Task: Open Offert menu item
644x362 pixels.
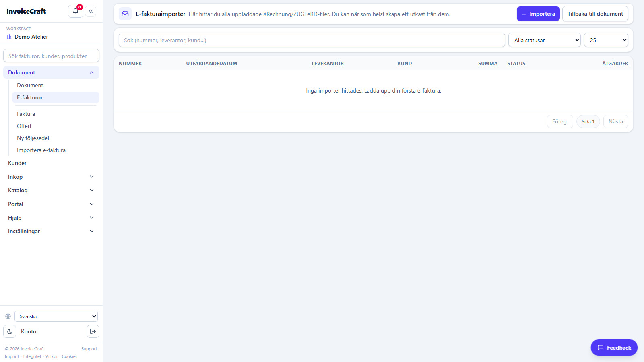Action: point(56,126)
